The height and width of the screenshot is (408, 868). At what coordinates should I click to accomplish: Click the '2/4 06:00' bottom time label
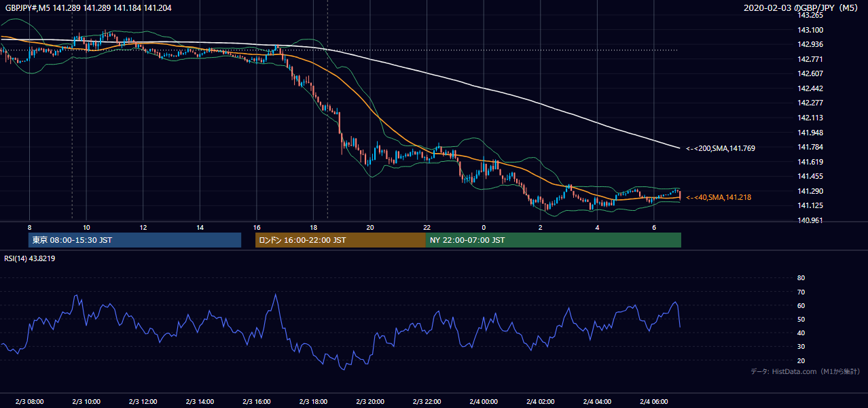(653, 402)
